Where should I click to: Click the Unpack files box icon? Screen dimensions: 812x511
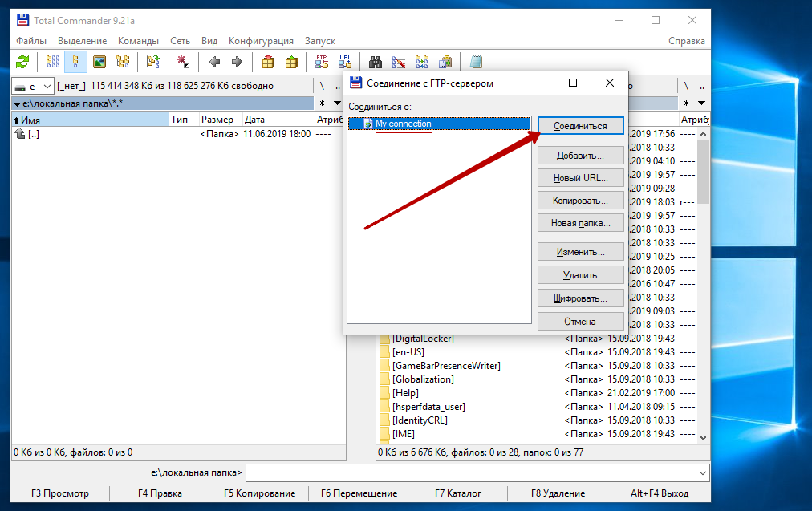coord(291,62)
